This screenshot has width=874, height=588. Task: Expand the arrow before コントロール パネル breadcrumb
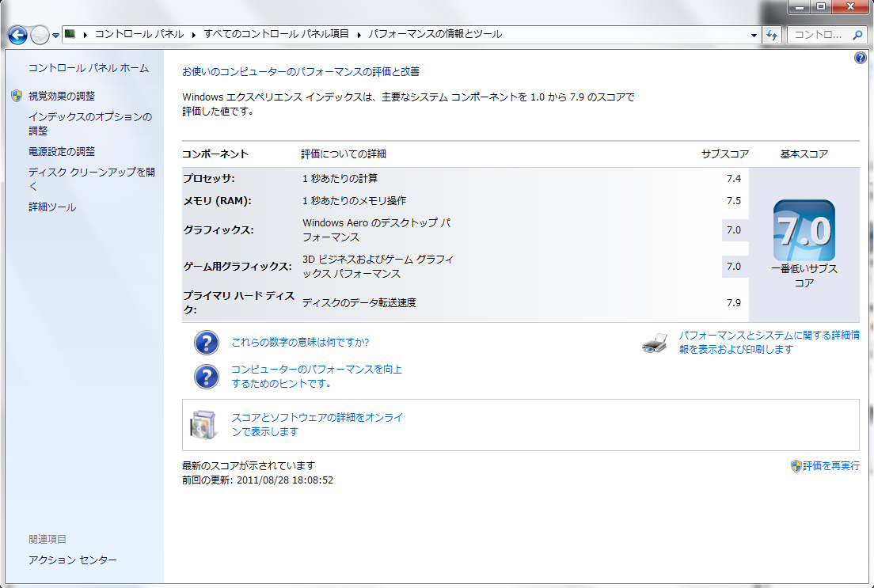pyautogui.click(x=85, y=35)
